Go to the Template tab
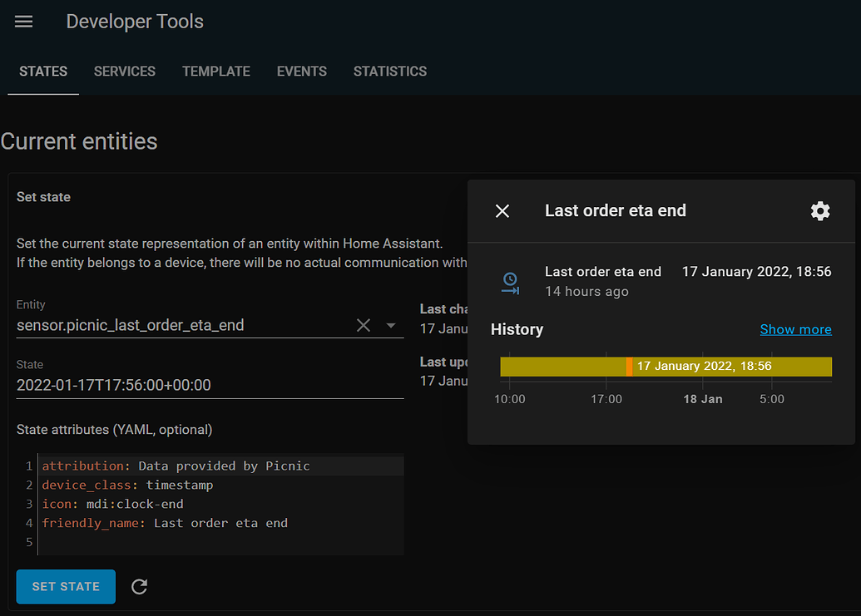This screenshot has height=616, width=861. (x=216, y=71)
